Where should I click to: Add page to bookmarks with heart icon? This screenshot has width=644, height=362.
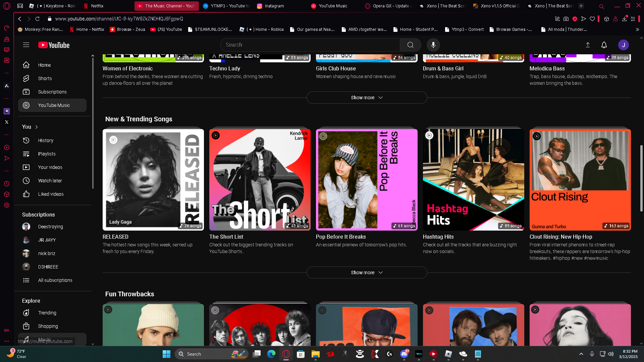tap(592, 19)
